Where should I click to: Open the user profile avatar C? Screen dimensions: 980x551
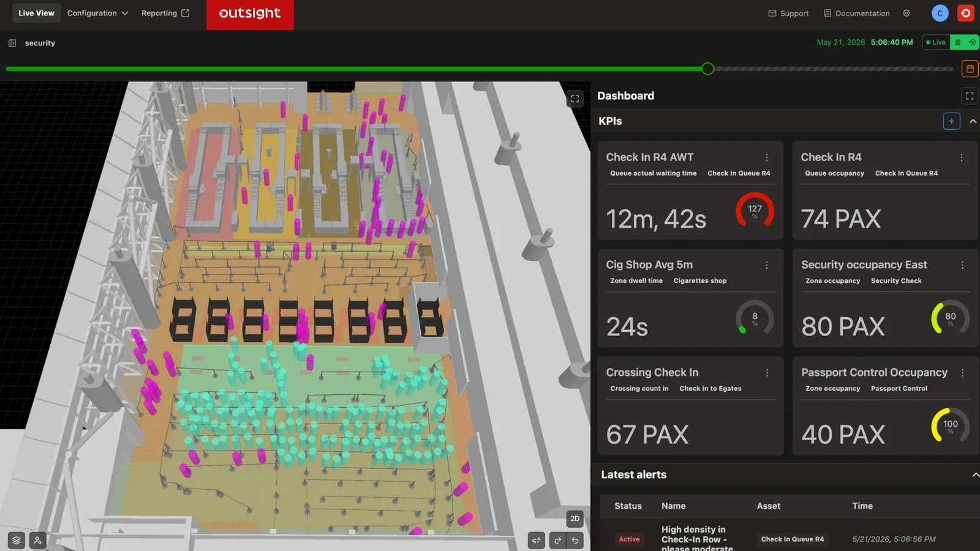point(940,13)
